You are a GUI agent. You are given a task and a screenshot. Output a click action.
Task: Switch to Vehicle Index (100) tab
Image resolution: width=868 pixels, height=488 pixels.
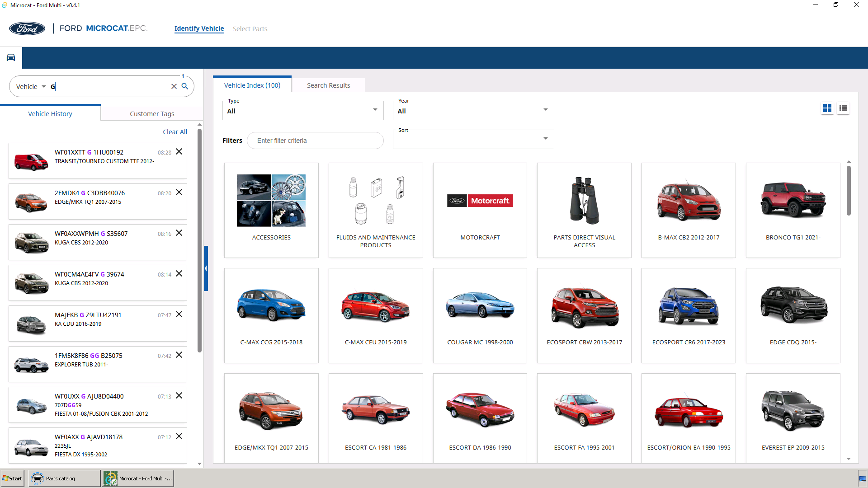pyautogui.click(x=252, y=85)
